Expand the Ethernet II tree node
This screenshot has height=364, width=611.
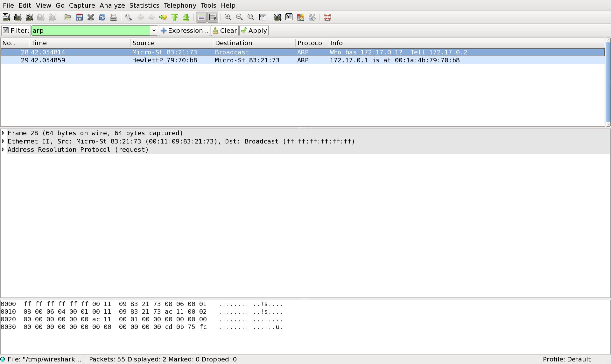(3, 141)
